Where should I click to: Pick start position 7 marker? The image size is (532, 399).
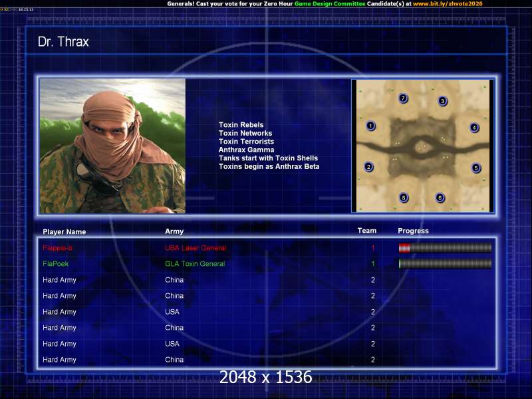tap(403, 98)
